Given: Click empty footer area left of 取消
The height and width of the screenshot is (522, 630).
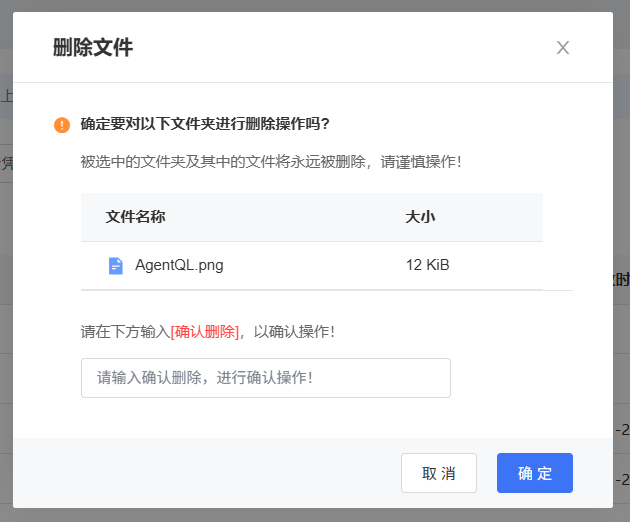Looking at the screenshot, I should [200, 473].
